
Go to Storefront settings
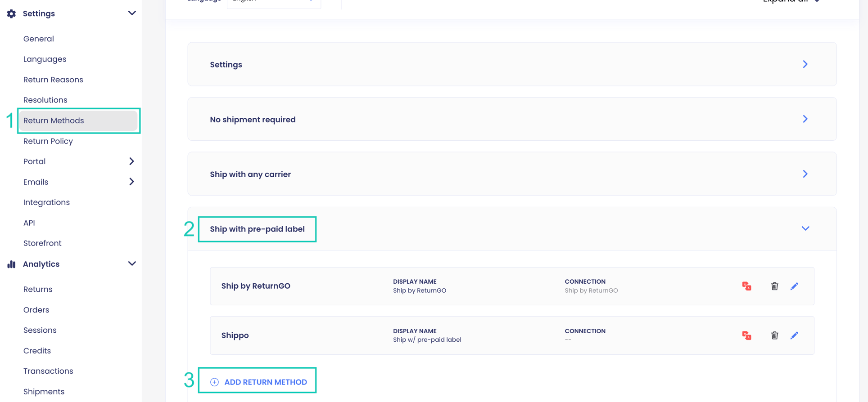[x=42, y=243]
